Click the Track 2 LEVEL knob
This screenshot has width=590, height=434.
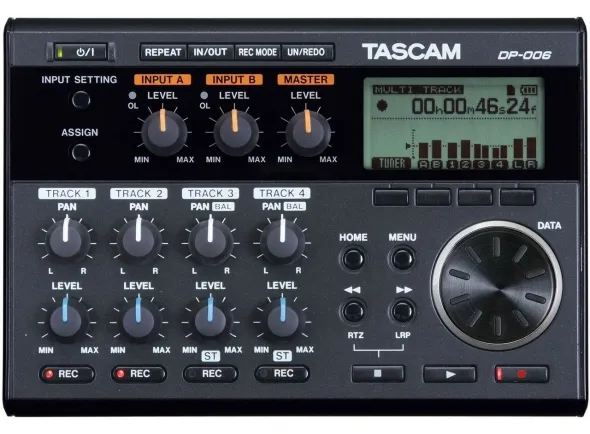[138, 321]
